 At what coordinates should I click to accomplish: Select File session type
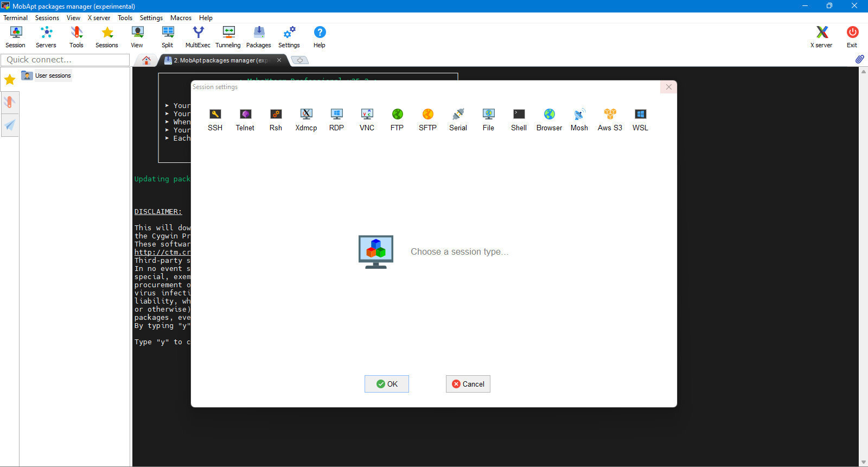click(x=488, y=119)
